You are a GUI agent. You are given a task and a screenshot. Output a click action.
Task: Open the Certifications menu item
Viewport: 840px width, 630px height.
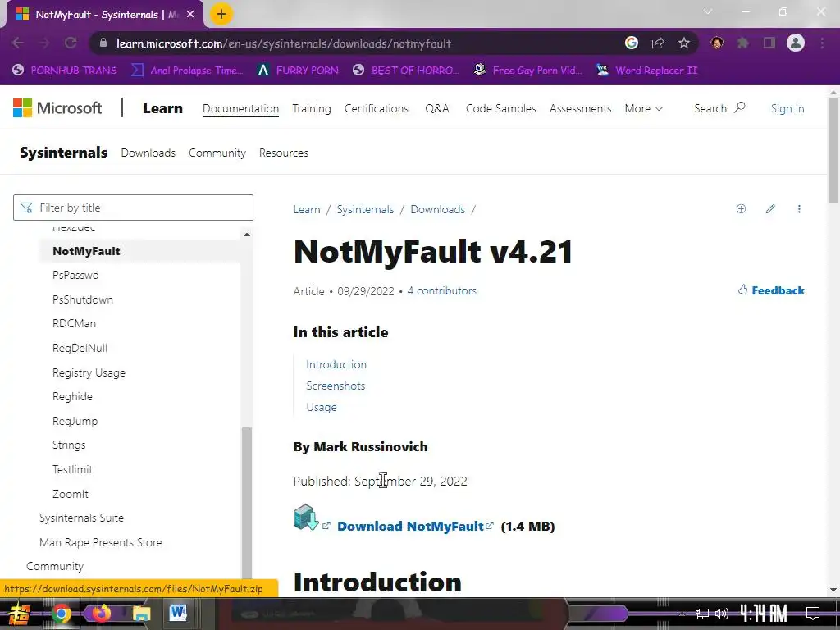point(376,108)
